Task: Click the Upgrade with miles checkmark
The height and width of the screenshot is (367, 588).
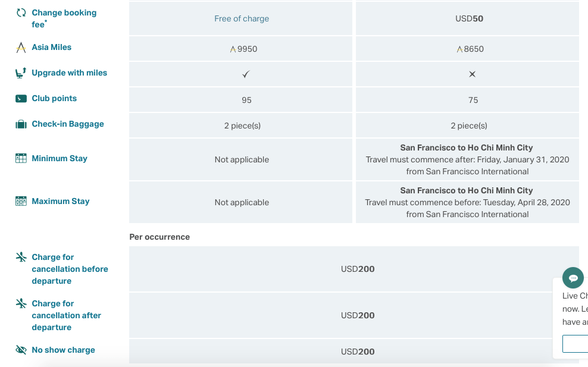Action: click(246, 74)
